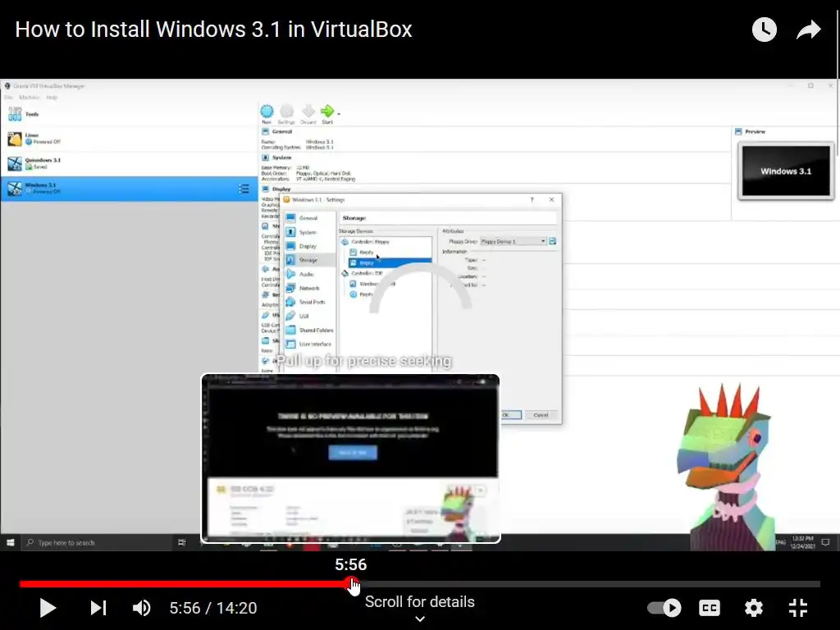
Task: Share the video using arrow icon
Action: tap(808, 30)
